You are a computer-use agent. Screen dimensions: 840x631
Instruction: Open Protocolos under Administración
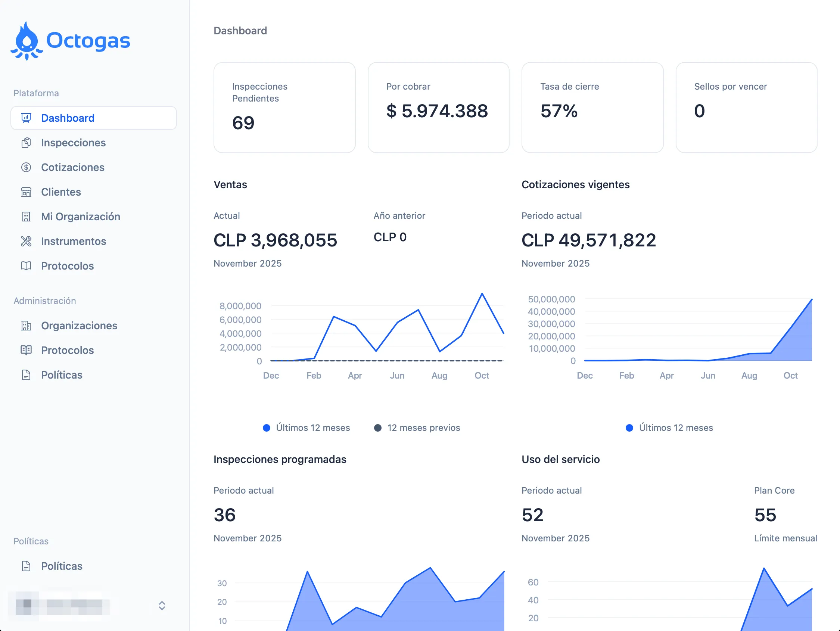point(67,351)
